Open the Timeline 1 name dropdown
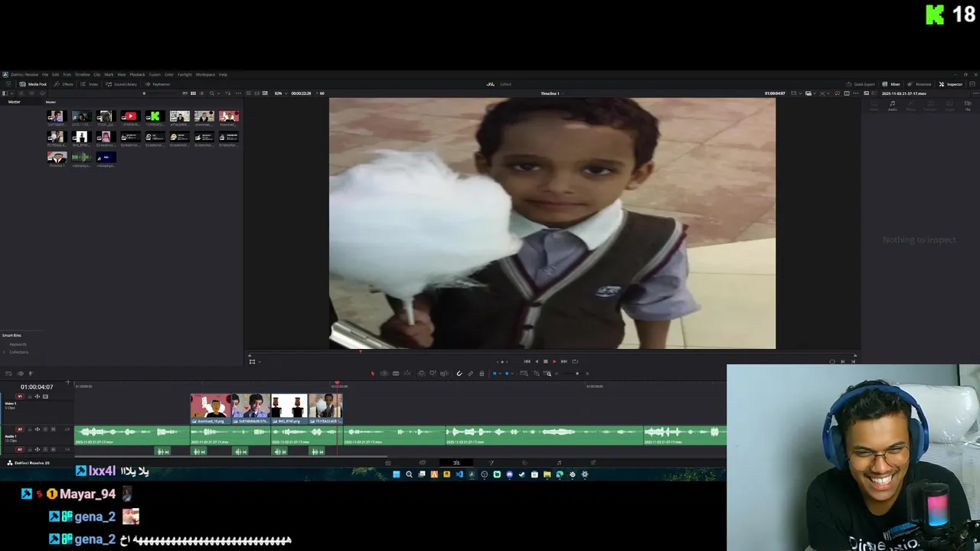Viewport: 980px width, 551px height. (x=552, y=93)
